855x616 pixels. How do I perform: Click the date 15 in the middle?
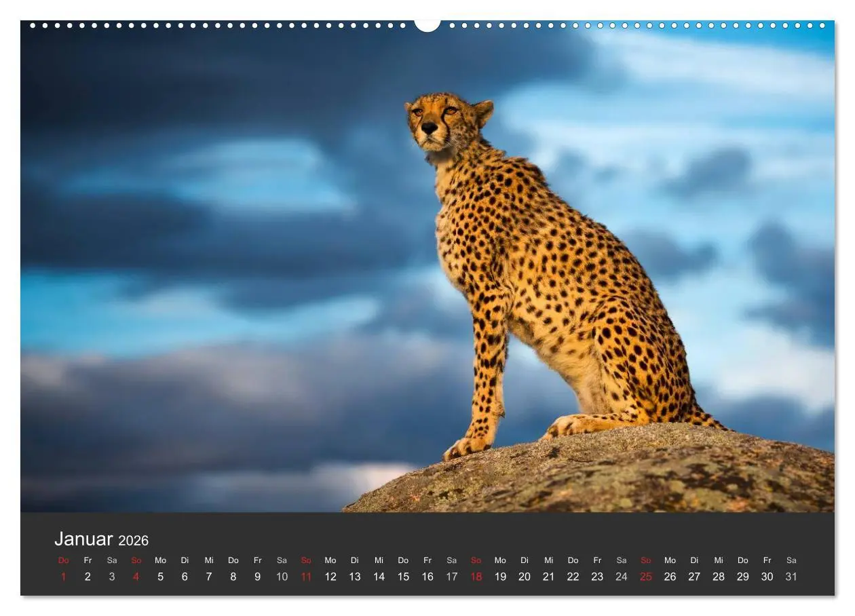pyautogui.click(x=403, y=576)
